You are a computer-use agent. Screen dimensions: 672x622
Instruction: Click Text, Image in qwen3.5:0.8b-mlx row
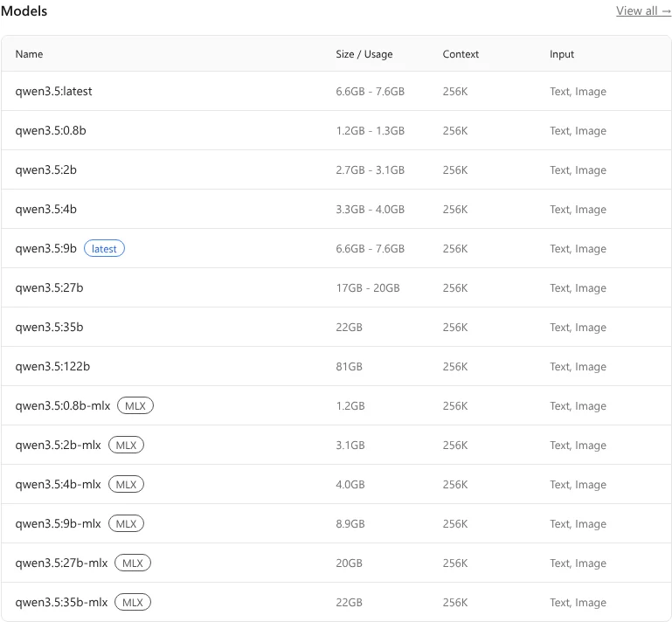tap(578, 405)
